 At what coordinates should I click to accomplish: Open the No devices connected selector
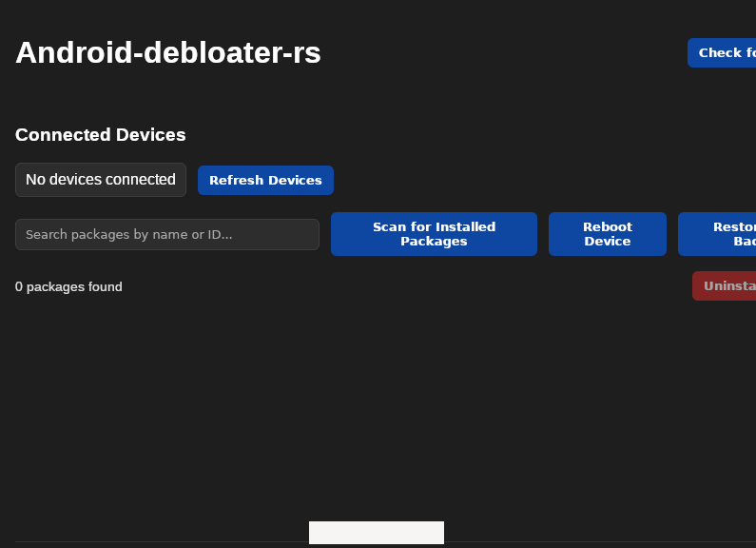point(101,180)
